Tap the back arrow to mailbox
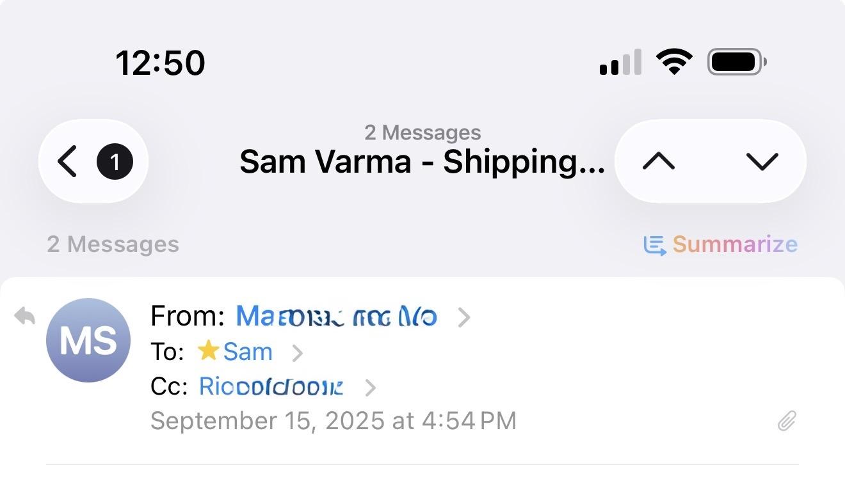Image resolution: width=845 pixels, height=504 pixels. coord(67,161)
